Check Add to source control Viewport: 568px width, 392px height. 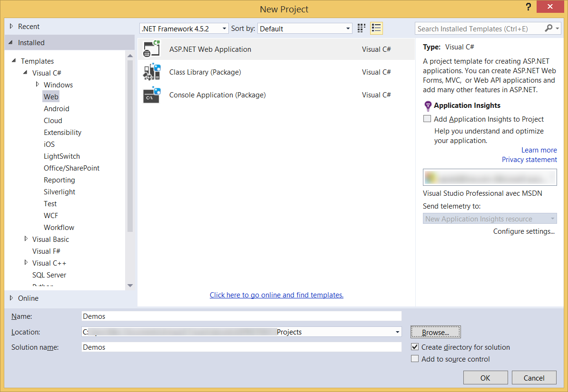[x=415, y=359]
